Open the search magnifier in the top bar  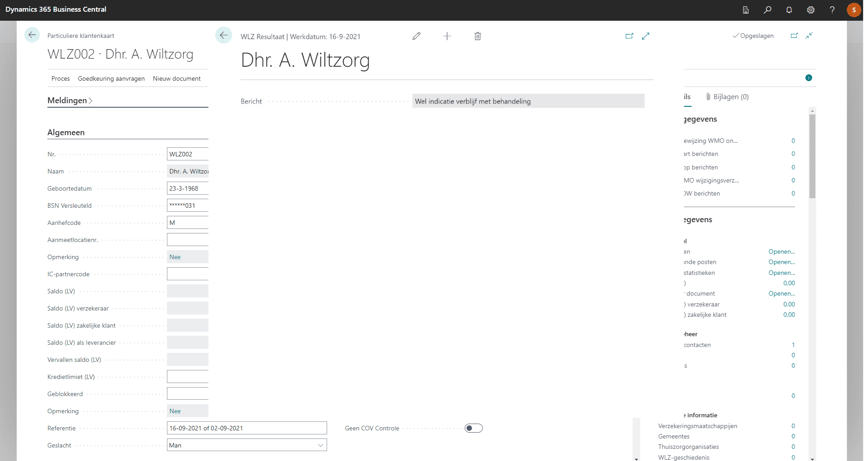(767, 9)
